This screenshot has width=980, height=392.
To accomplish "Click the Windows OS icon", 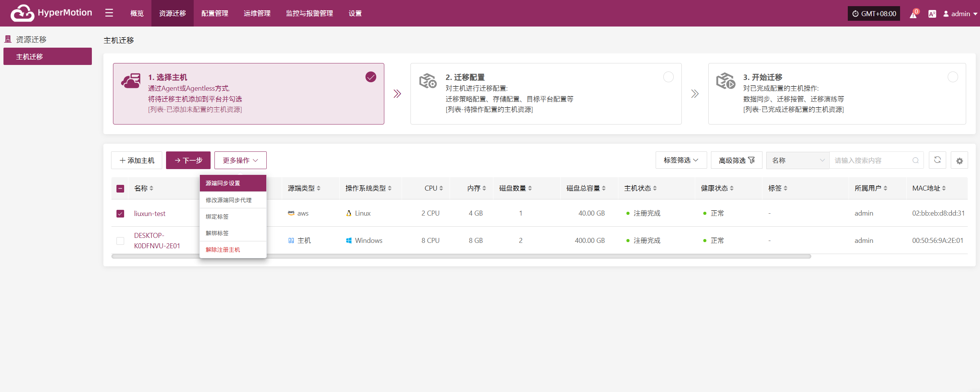I will [349, 240].
